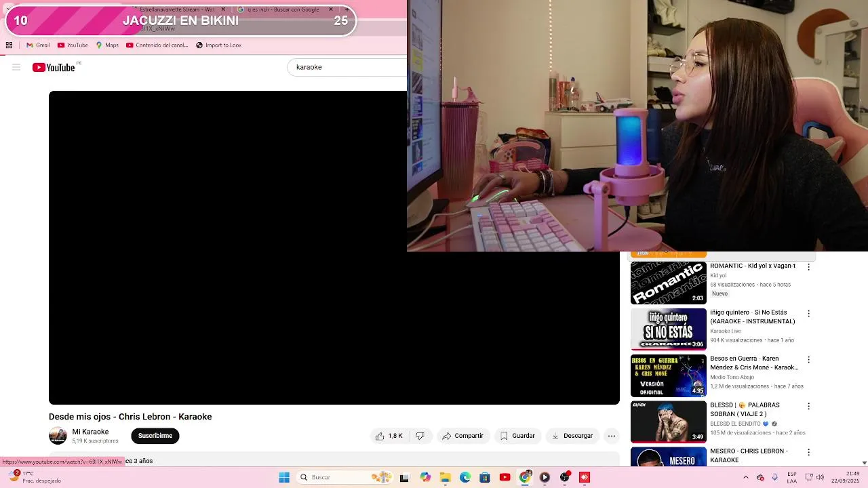Viewport: 868px width, 488px height.
Task: Open a new browser tab with plus
Action: [347, 9]
